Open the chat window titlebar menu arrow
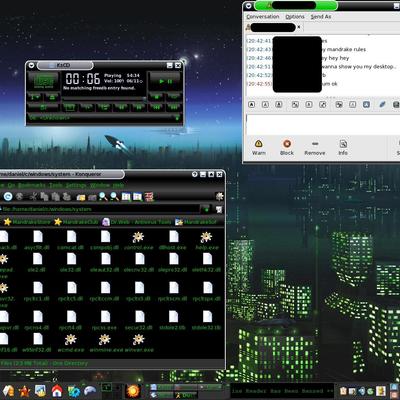This screenshot has width=400, height=400. [248, 6]
